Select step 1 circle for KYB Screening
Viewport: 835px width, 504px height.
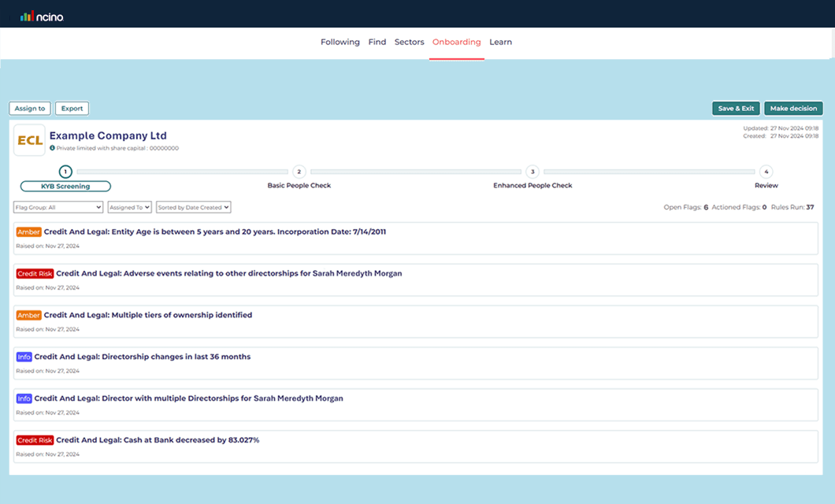click(65, 171)
